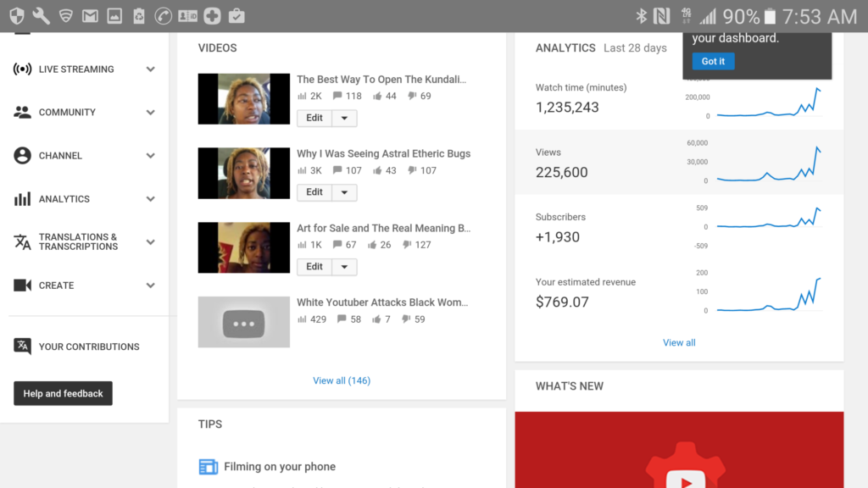Click the Last 28 days label
This screenshot has width=868, height=488.
click(635, 48)
